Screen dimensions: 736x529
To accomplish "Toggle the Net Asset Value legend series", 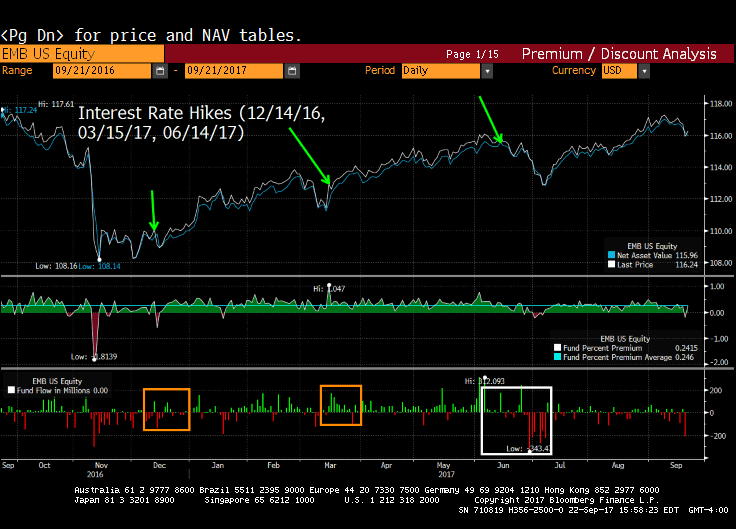I will point(609,255).
